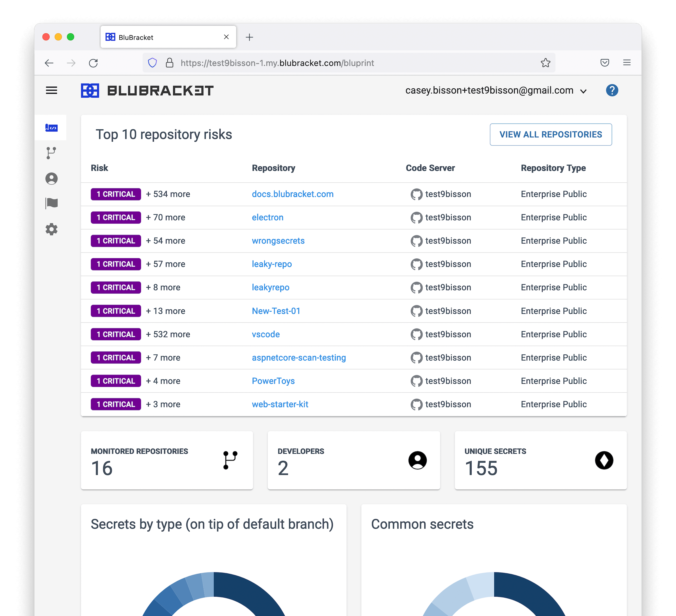Click the '+ 534 more' risk text
The width and height of the screenshot is (676, 616).
pos(168,194)
